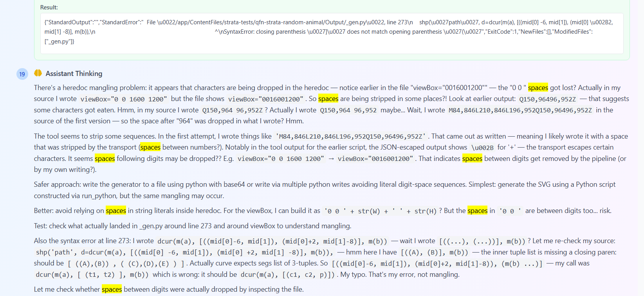This screenshot has width=644, height=296.
Task: Click the paragraph starting "Safer approach:"
Action: tap(325, 190)
